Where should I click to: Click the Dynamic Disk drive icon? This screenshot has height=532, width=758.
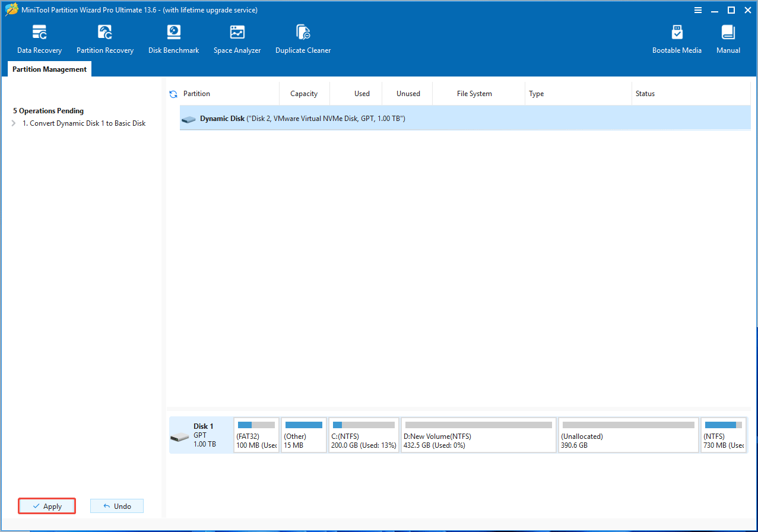[x=189, y=119]
